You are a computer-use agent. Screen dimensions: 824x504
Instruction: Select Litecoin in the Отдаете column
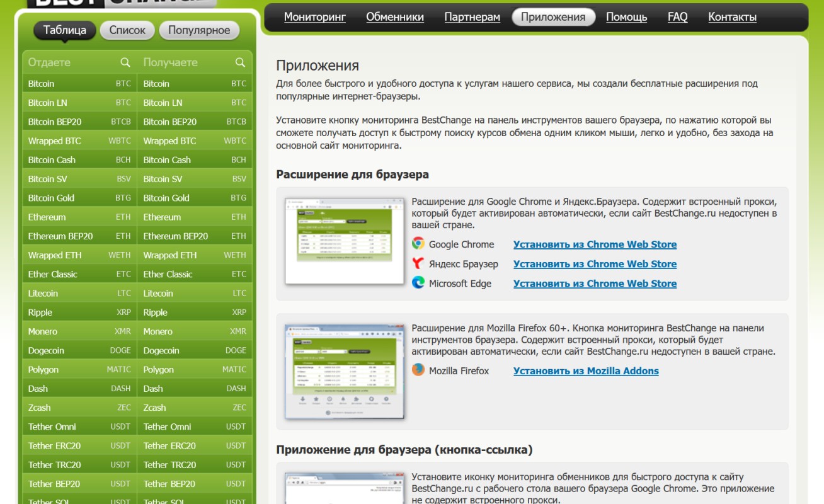coord(79,293)
